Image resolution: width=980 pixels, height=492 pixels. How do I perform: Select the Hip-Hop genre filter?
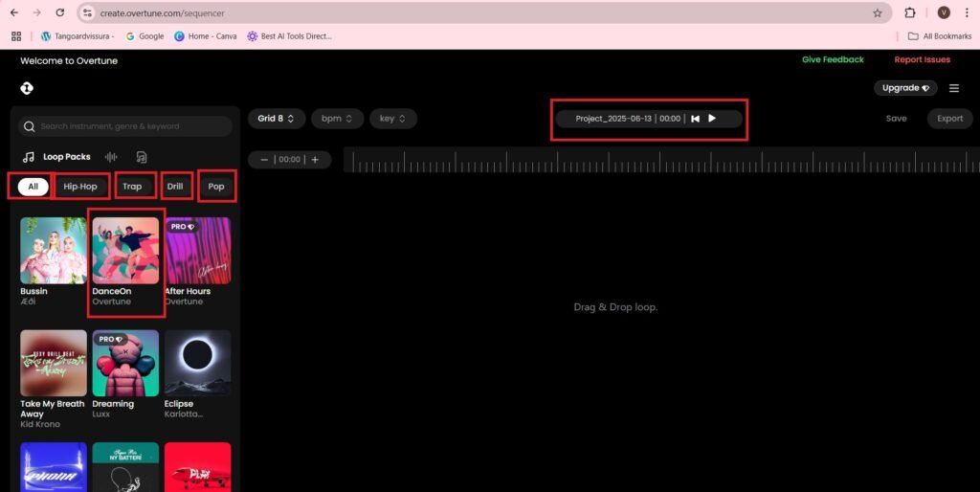pos(80,187)
